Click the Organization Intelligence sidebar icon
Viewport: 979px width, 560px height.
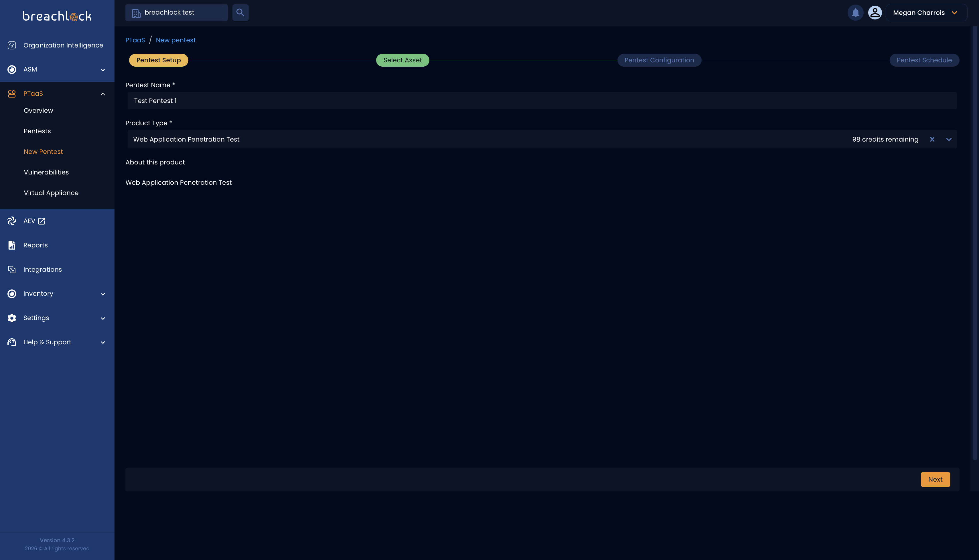pyautogui.click(x=12, y=45)
